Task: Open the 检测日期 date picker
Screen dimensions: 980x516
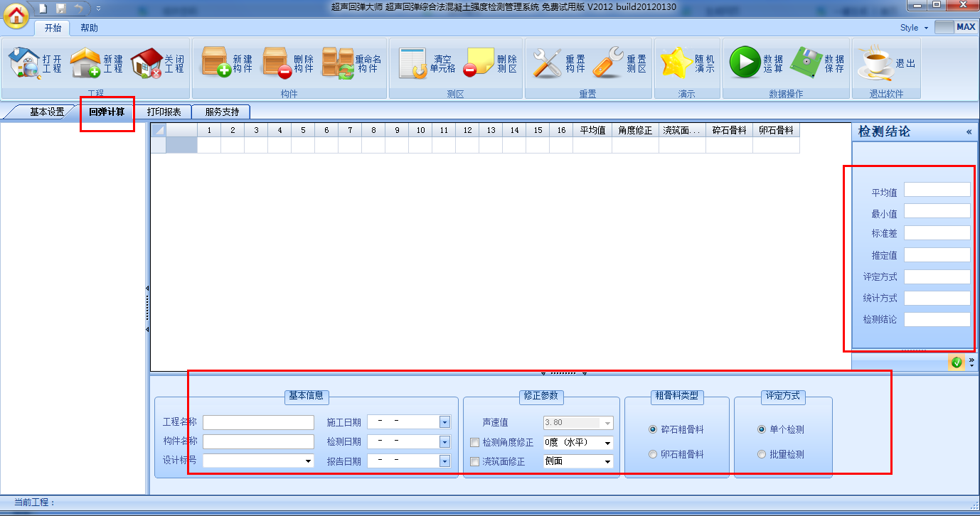Action: pyautogui.click(x=444, y=442)
